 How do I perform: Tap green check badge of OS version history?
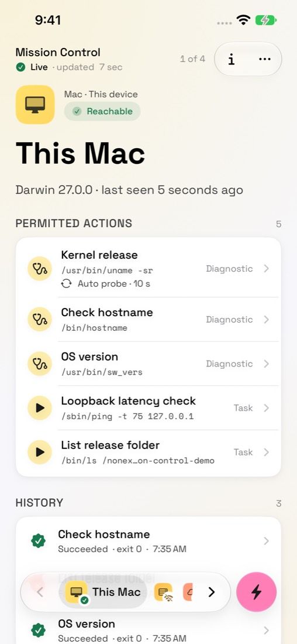click(x=38, y=630)
